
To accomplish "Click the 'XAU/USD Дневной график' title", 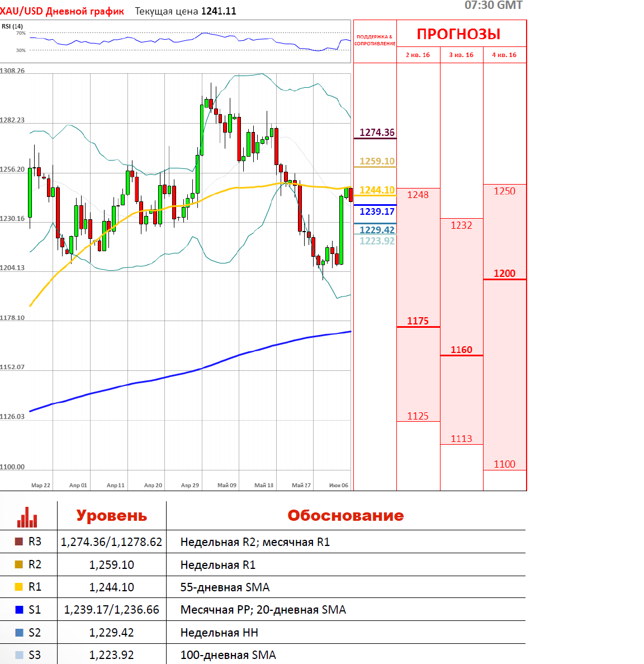I will (62, 11).
